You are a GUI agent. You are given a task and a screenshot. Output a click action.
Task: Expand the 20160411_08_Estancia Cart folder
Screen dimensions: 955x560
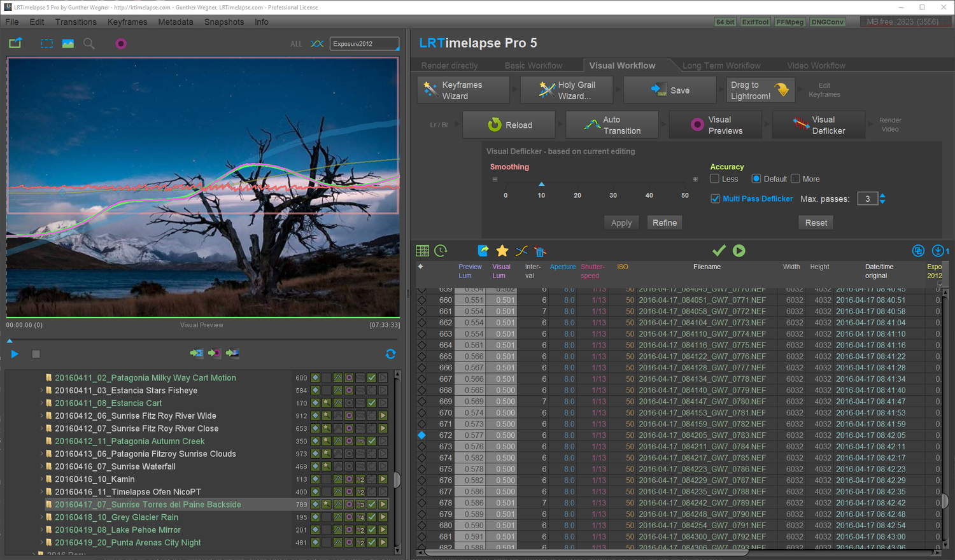[41, 403]
